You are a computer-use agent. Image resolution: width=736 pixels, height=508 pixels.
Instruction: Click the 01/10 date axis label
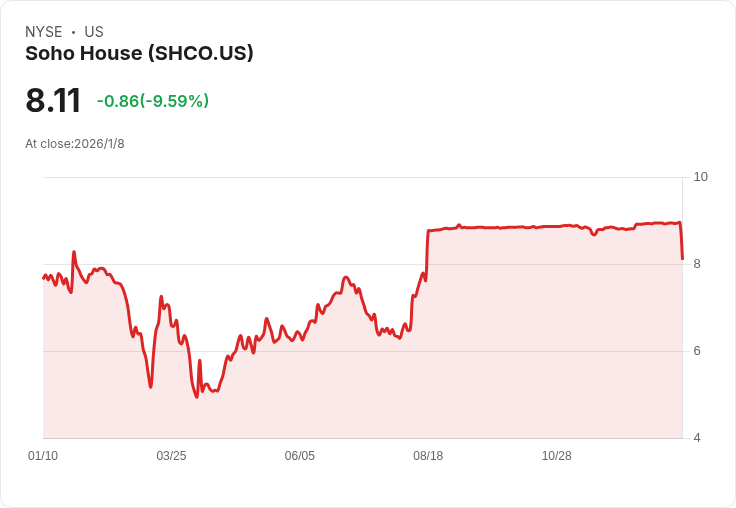pos(43,456)
